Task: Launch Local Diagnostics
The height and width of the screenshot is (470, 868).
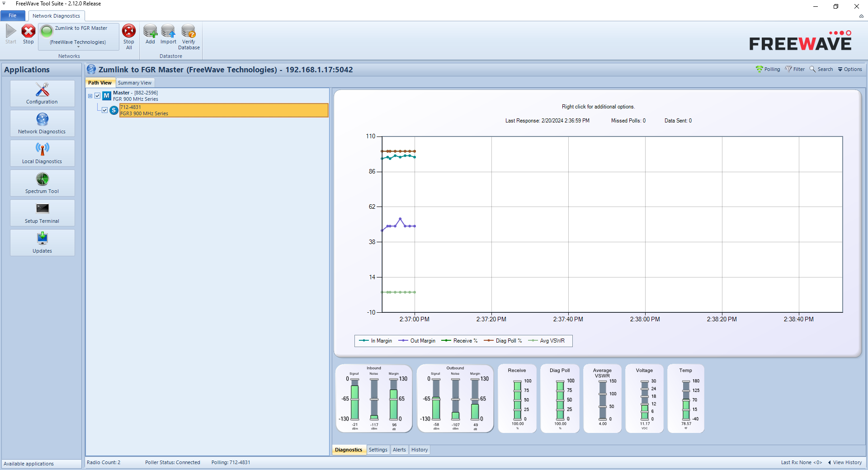Action: [x=42, y=153]
